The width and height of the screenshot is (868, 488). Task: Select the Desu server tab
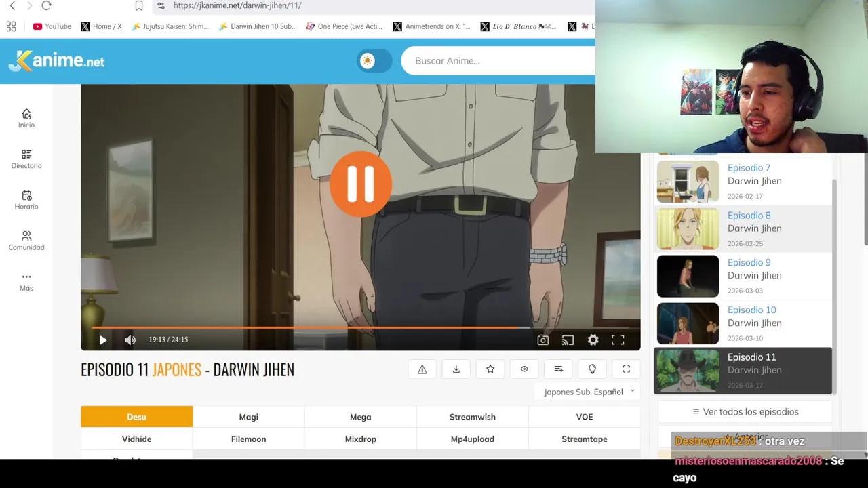click(136, 417)
